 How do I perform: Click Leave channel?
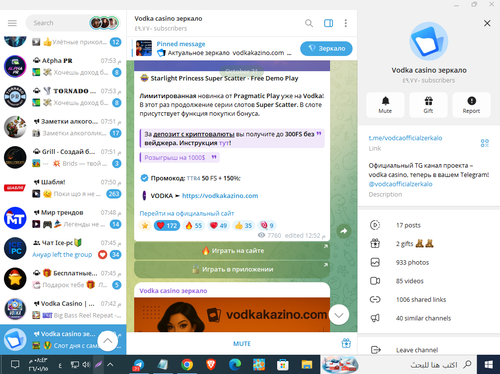428,350
